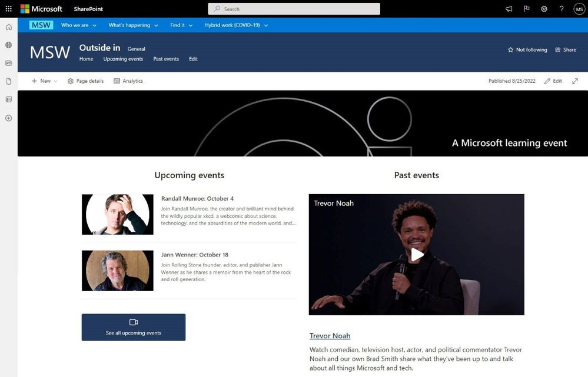Click the large MSW site logo
This screenshot has height=377, width=588.
[50, 52]
